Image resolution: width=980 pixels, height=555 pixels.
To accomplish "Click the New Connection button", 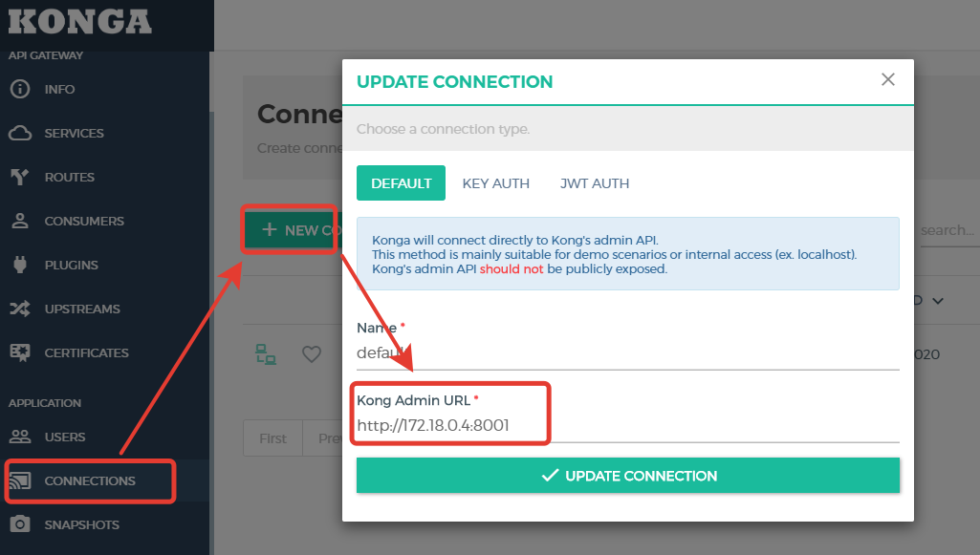I will [x=294, y=230].
